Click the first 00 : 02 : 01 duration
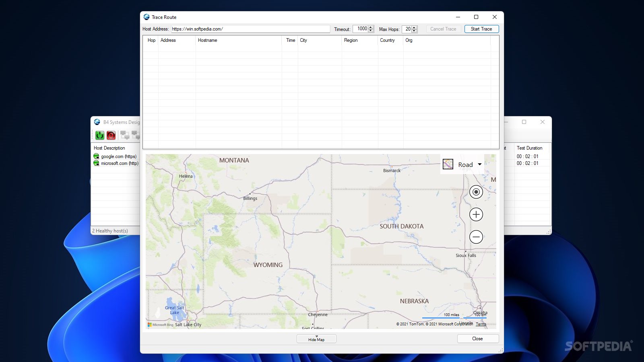The height and width of the screenshot is (362, 644). click(x=528, y=156)
